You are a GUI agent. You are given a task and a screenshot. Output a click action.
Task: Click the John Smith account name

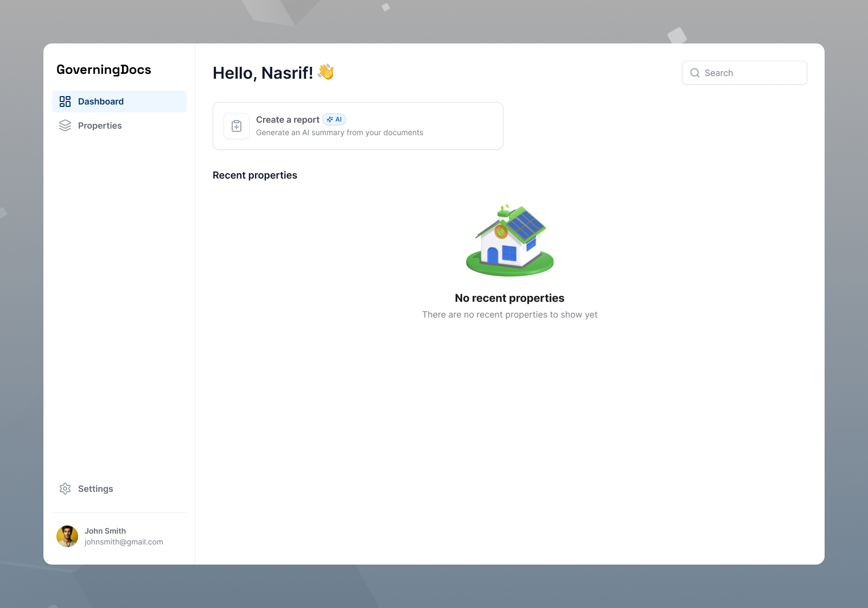[105, 531]
